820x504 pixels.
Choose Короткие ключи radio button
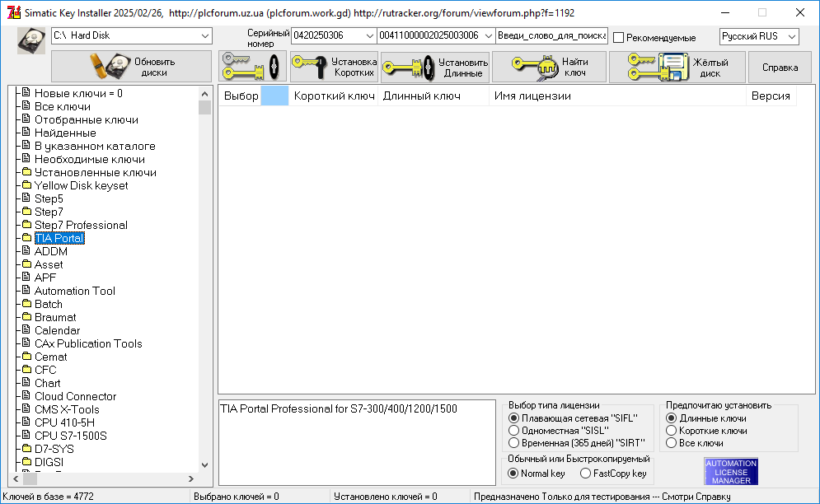coord(671,430)
